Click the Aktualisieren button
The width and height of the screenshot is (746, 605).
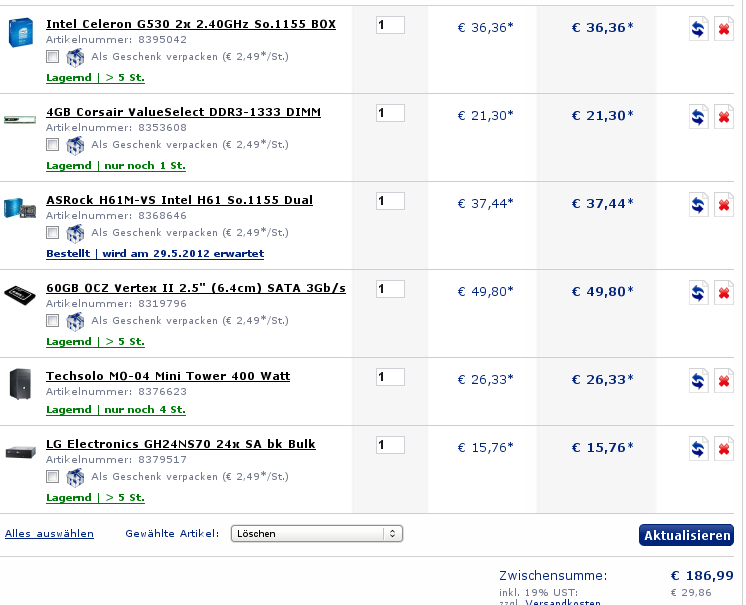(686, 535)
